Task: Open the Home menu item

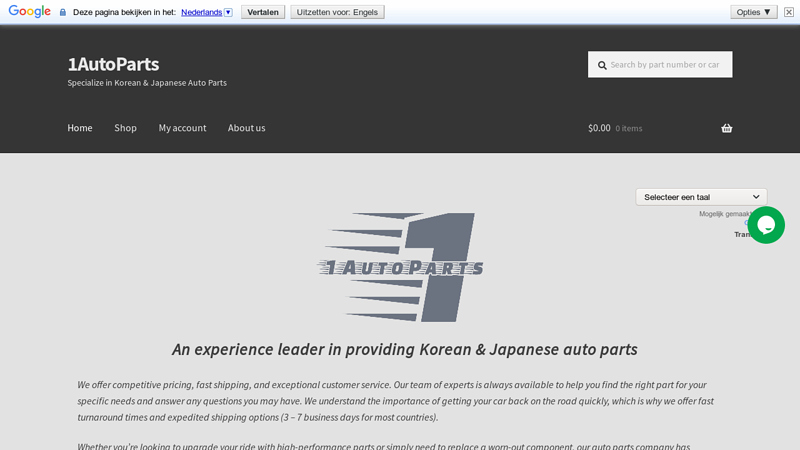Action: (80, 128)
